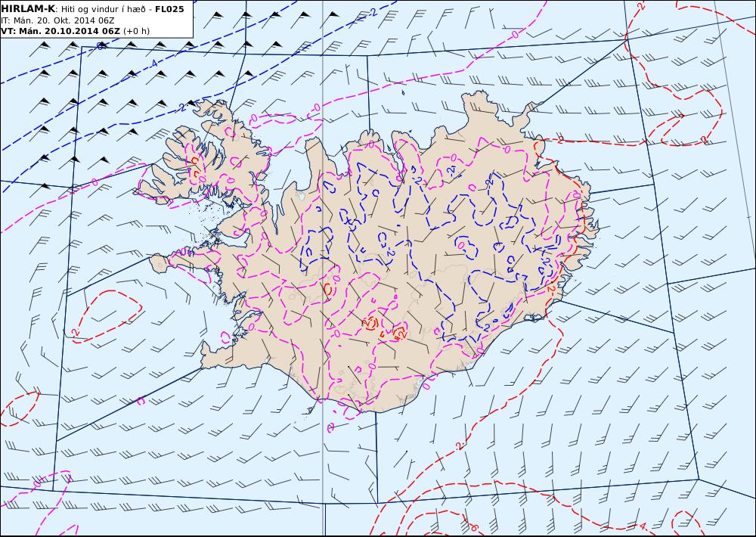The height and width of the screenshot is (537, 756).
Task: Click the '(+0 h)' forecast offset text
Action: tap(136, 31)
